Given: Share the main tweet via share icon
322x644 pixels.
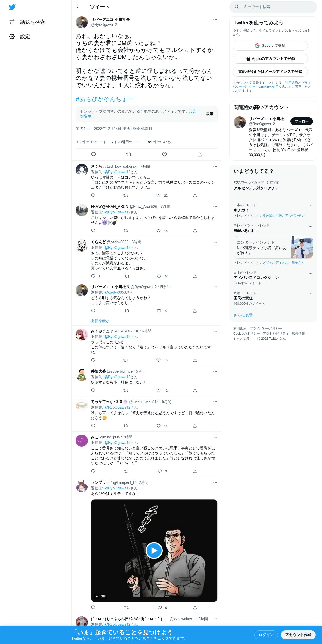Looking at the screenshot, I should click(x=200, y=154).
